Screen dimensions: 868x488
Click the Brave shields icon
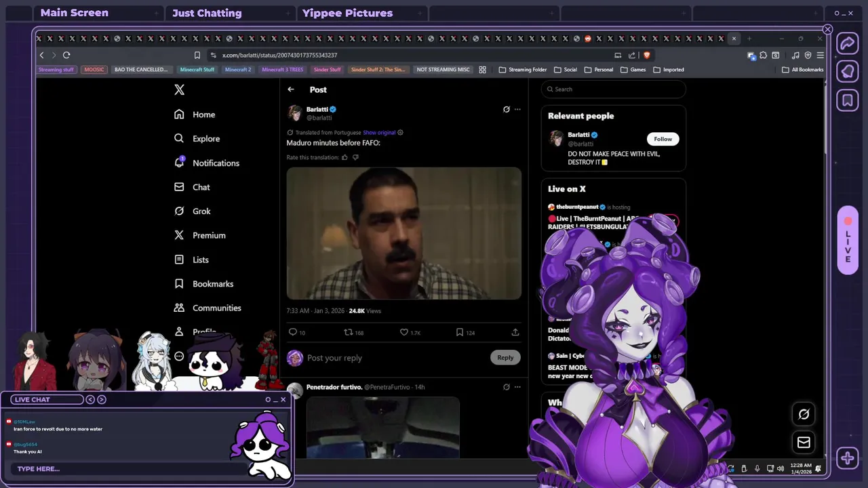click(x=646, y=55)
